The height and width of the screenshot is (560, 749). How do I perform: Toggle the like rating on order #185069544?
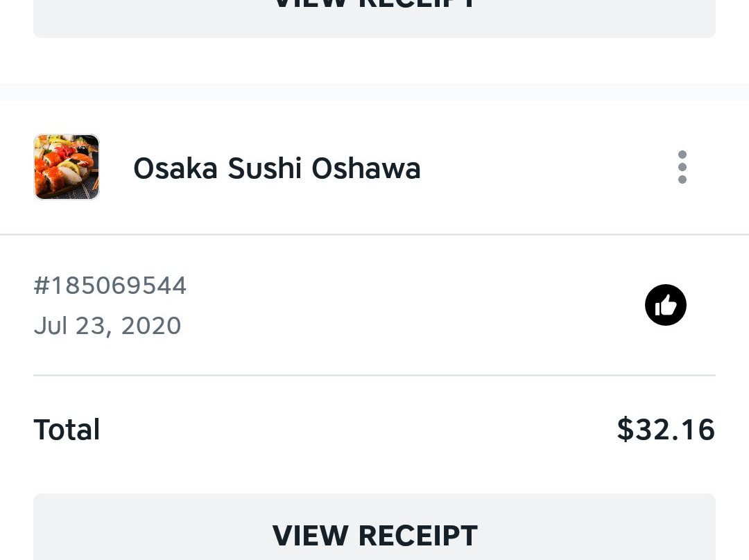(665, 305)
